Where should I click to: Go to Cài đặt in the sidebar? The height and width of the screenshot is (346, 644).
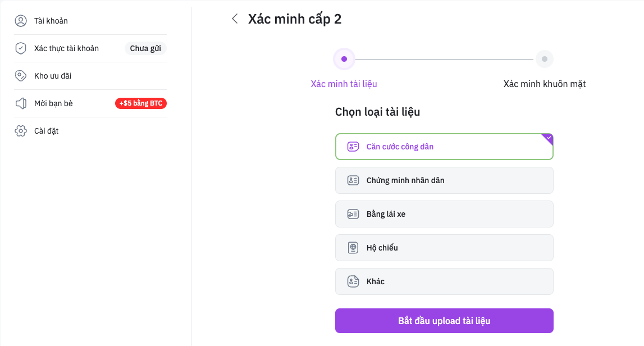click(x=47, y=131)
